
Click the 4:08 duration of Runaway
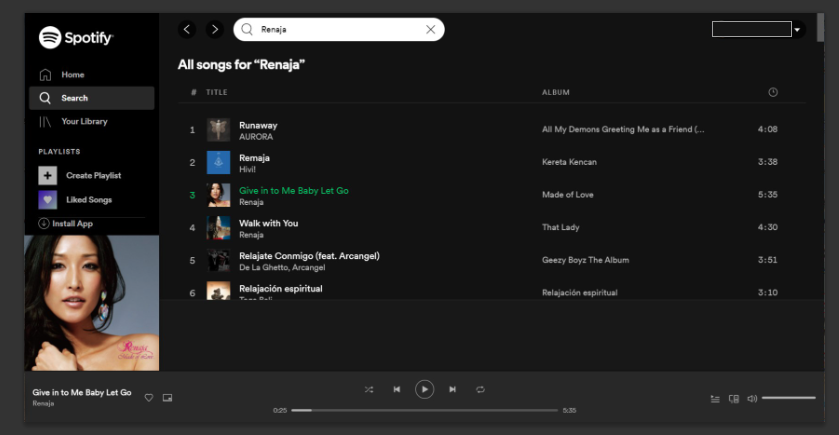[x=767, y=129]
